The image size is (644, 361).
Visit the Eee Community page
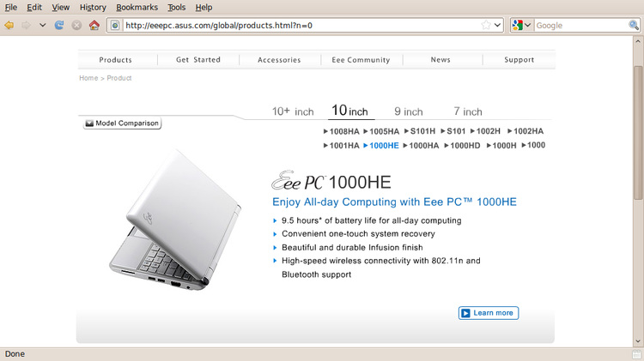[x=361, y=60]
